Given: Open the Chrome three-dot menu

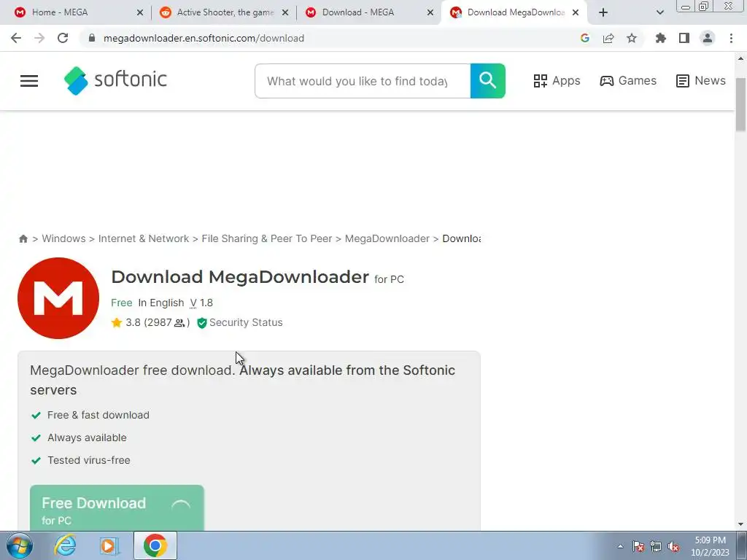Looking at the screenshot, I should point(731,38).
